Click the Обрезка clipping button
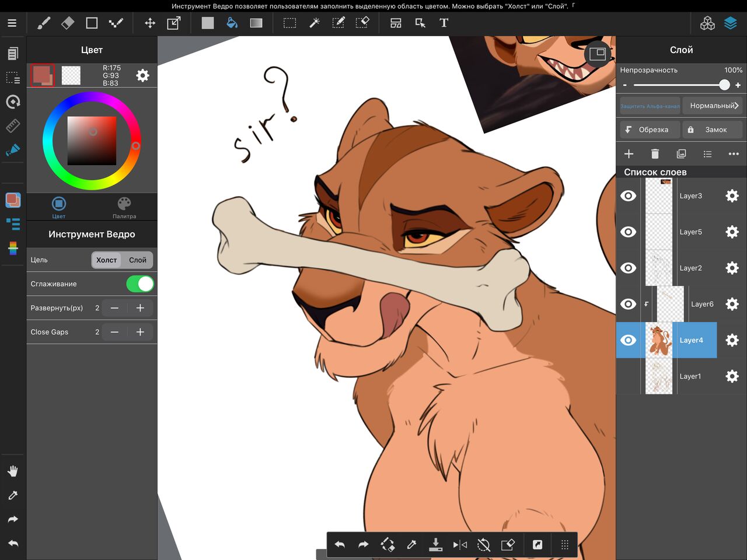The image size is (747, 560). 649,129
